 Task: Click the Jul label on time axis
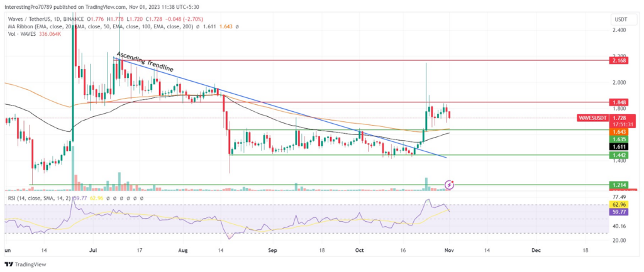click(x=93, y=249)
